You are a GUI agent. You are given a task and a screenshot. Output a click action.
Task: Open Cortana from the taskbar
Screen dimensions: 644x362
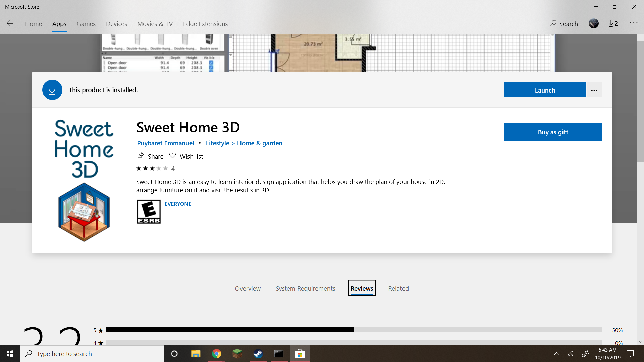tap(174, 354)
